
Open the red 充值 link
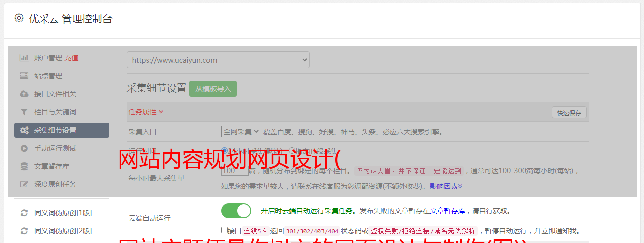(x=71, y=58)
